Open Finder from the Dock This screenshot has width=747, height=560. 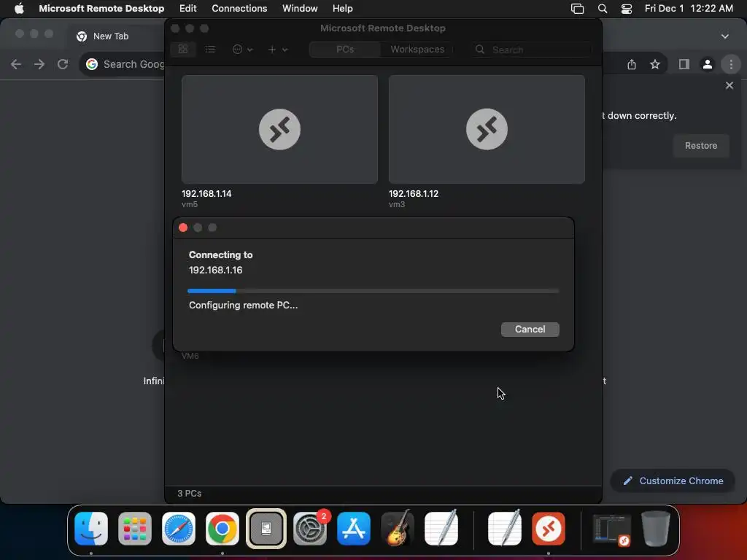[91, 529]
